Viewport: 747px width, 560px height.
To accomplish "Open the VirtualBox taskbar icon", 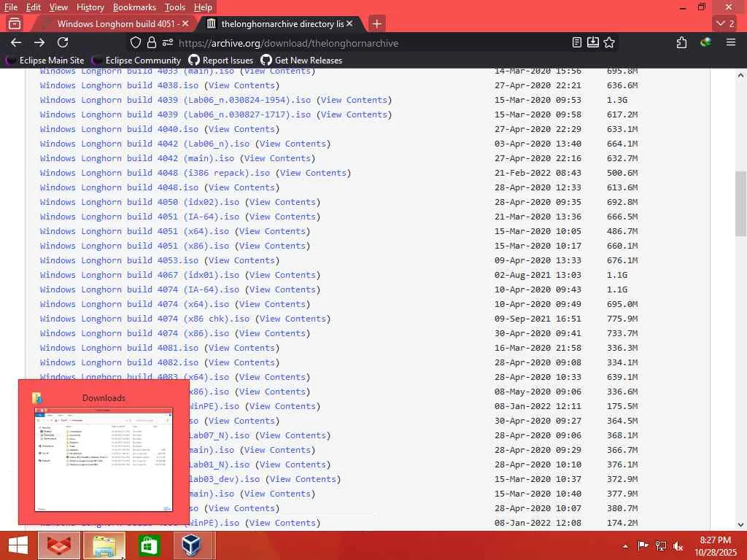I will coord(192,545).
